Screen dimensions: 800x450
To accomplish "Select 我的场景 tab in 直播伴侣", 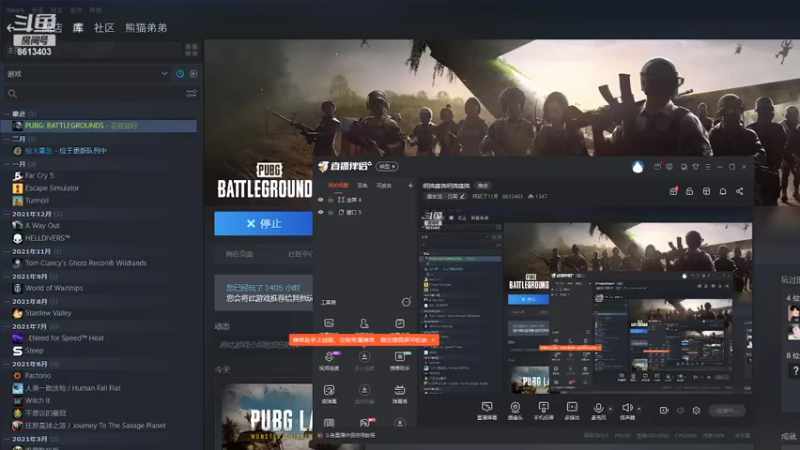I will tap(338, 185).
